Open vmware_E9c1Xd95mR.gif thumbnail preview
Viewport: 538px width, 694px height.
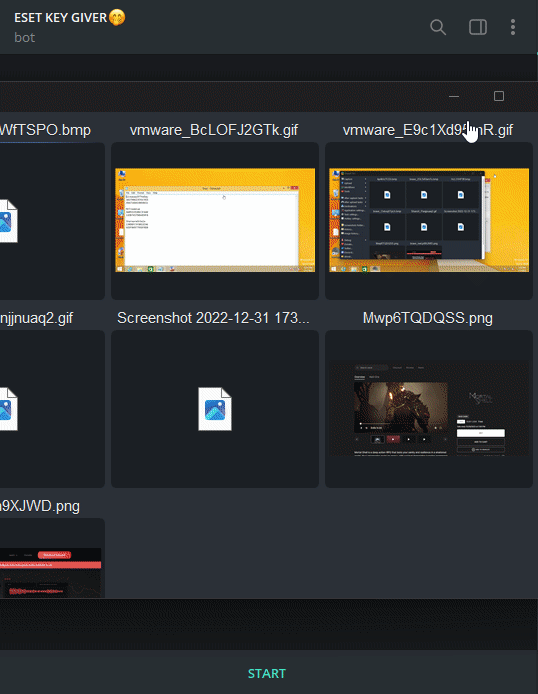click(429, 220)
